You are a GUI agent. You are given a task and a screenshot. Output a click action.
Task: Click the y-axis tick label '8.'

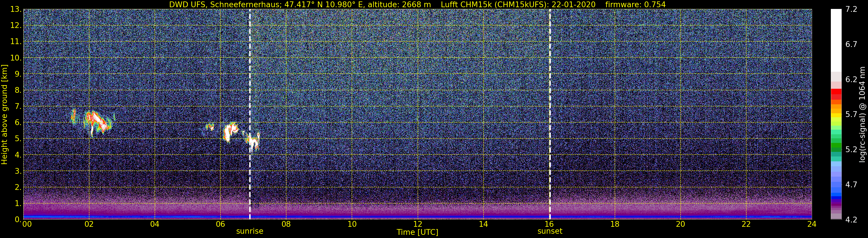tap(18, 90)
